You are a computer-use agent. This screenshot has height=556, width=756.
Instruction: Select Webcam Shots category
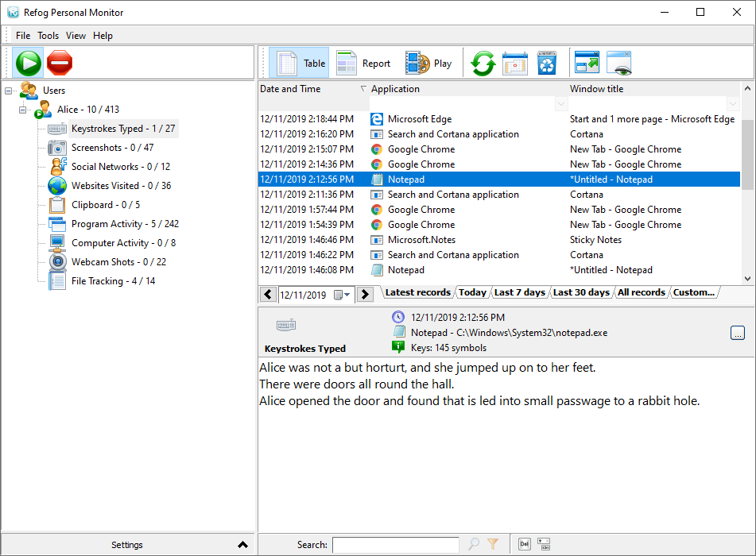tap(118, 262)
